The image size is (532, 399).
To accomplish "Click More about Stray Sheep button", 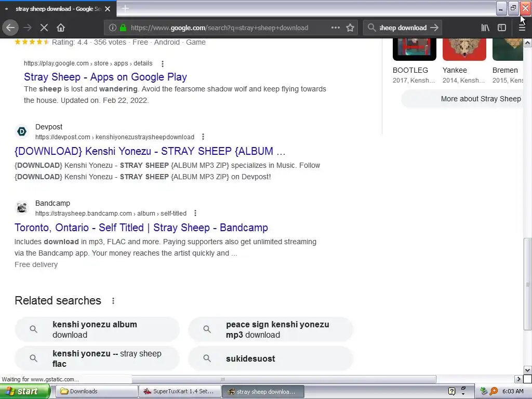I will click(x=462, y=99).
